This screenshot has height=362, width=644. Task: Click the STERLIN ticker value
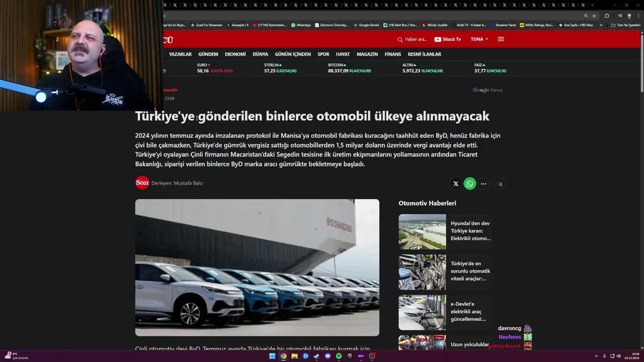click(270, 71)
